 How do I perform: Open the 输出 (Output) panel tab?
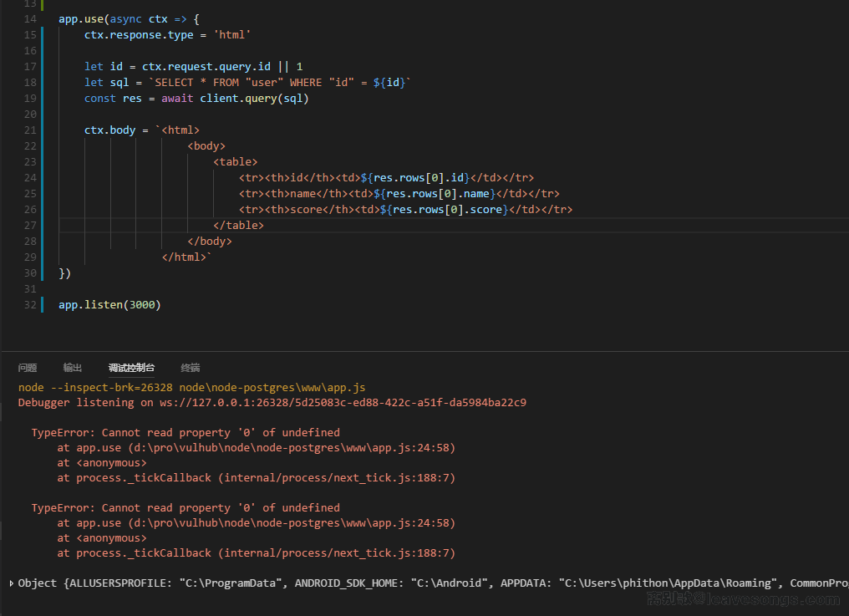click(73, 368)
